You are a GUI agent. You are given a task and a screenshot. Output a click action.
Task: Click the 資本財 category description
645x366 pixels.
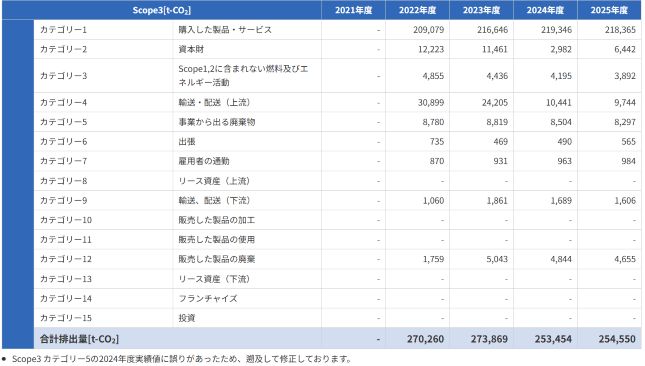click(x=191, y=49)
